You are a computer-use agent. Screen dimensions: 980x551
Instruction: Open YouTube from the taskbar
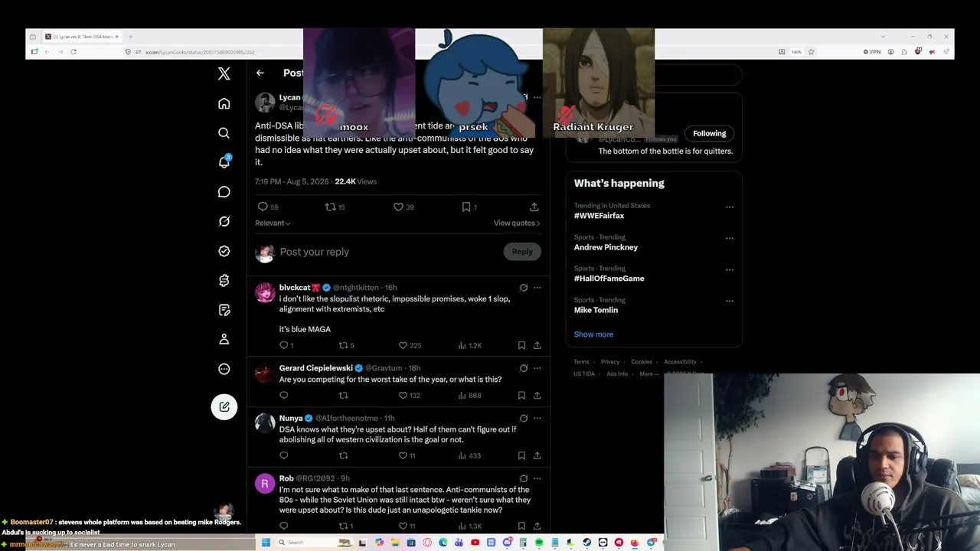point(475,543)
